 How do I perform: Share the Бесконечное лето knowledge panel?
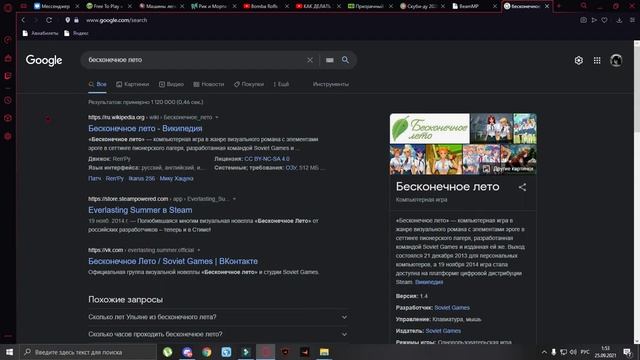tap(522, 187)
